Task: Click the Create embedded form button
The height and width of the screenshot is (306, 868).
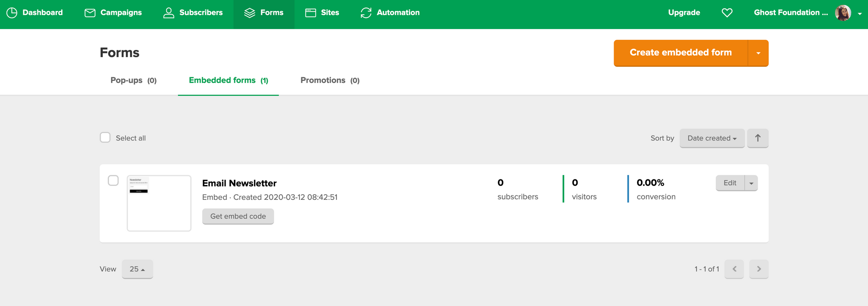Action: point(681,53)
